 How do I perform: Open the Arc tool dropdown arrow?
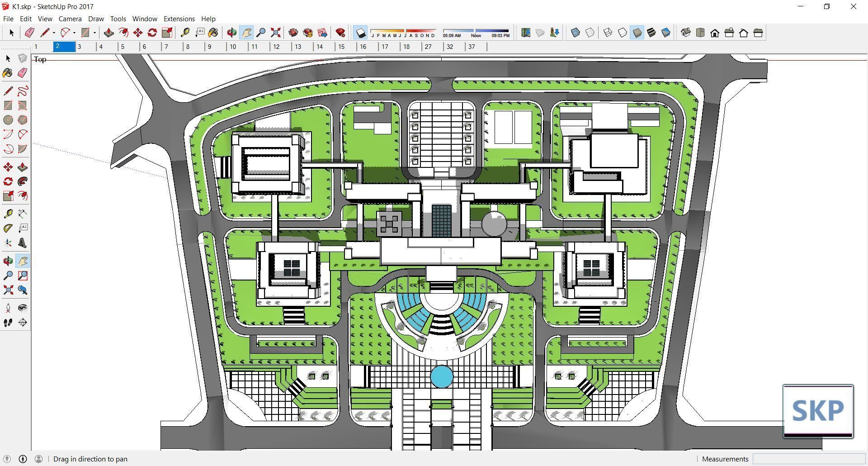tap(74, 33)
